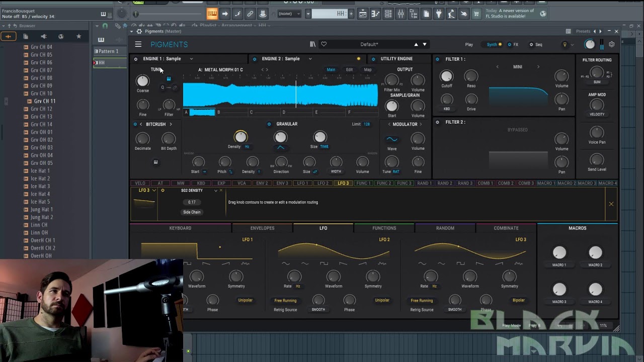Open the Random modulators tab
The width and height of the screenshot is (644, 362).
[445, 228]
